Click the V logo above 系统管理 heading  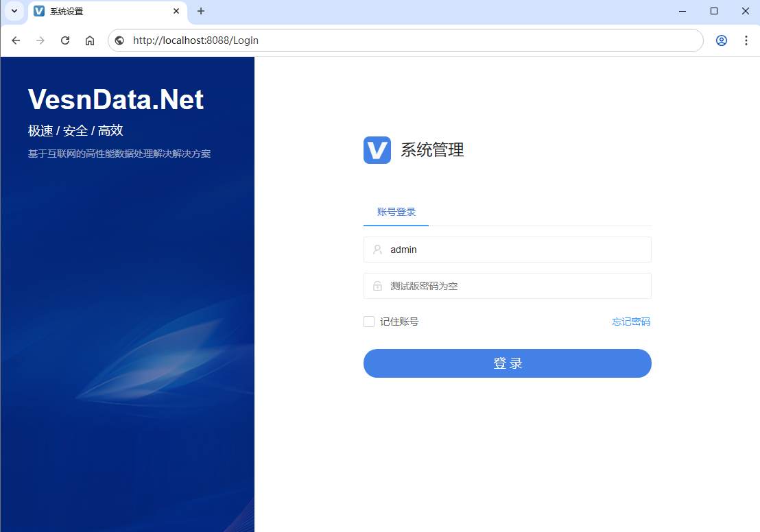click(x=377, y=150)
